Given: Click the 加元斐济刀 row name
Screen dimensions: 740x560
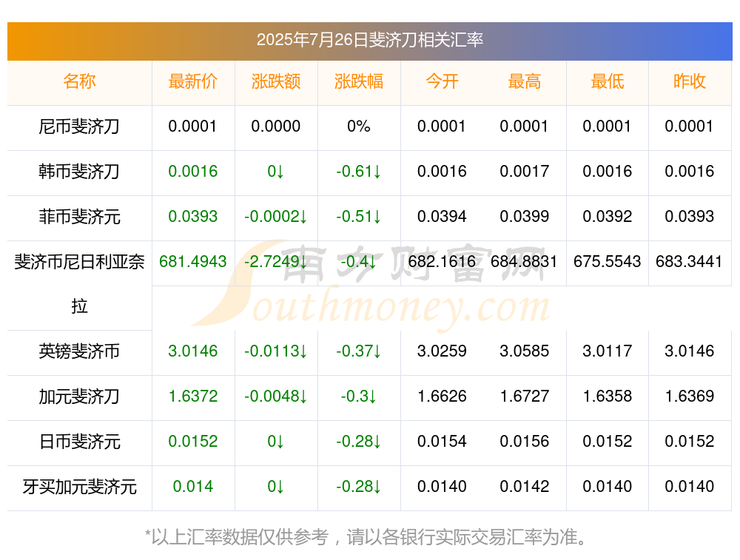Looking at the screenshot, I should [79, 397].
